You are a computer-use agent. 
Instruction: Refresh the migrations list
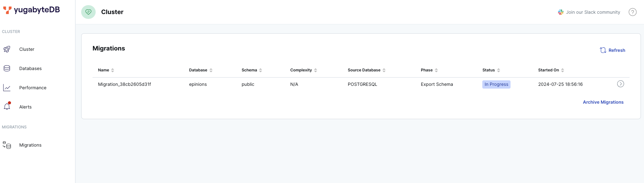point(612,50)
